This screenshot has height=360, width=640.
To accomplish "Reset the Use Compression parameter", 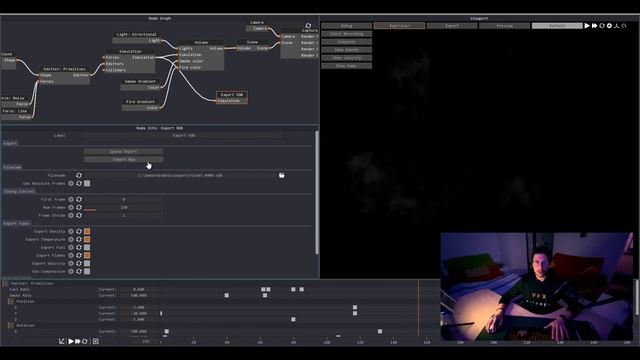I will 79,271.
